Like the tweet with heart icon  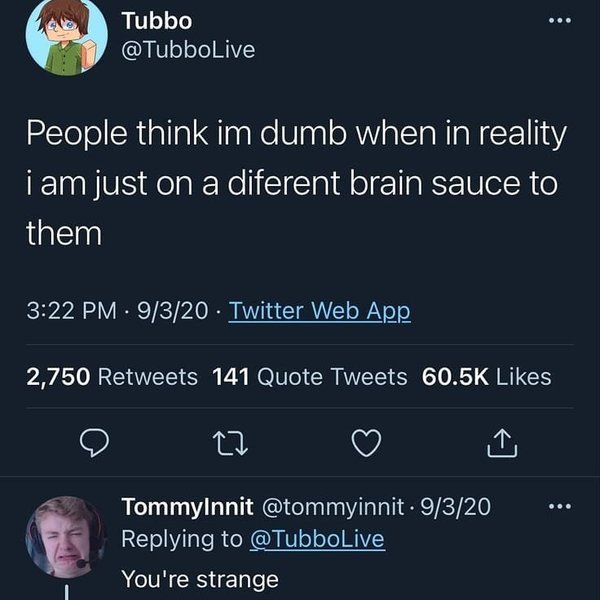pos(366,441)
